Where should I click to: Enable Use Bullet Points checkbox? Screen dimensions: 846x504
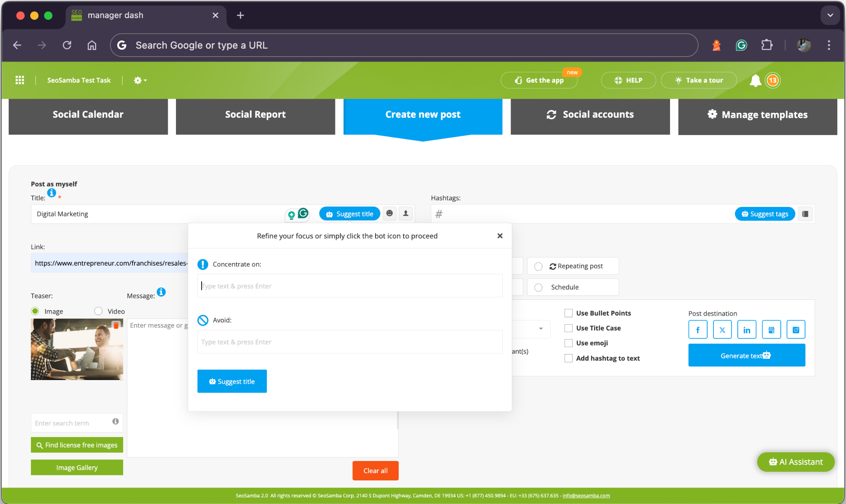568,313
